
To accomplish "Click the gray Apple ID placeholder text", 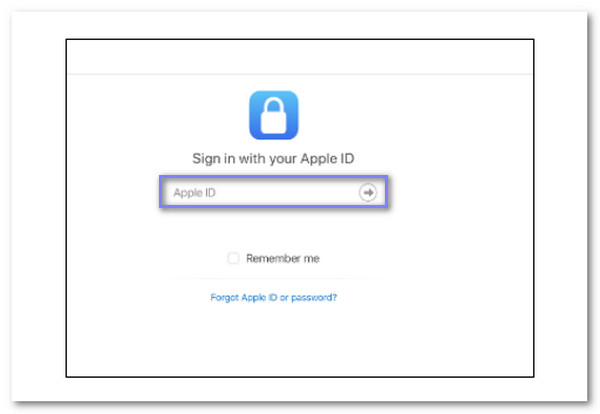I will 194,192.
